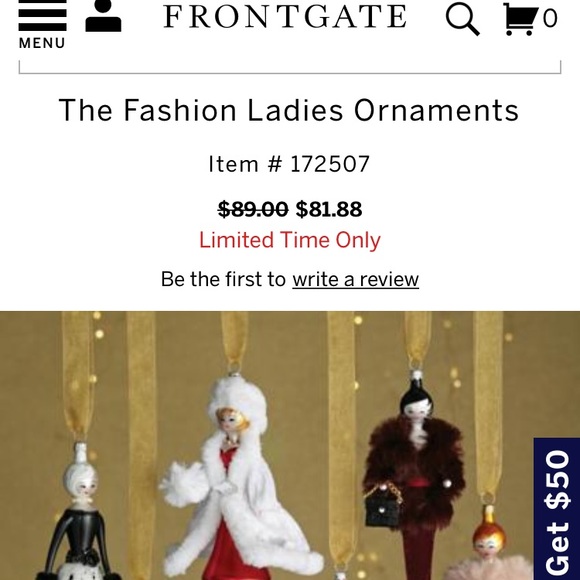
Task: Click the MENU label text
Action: point(42,43)
